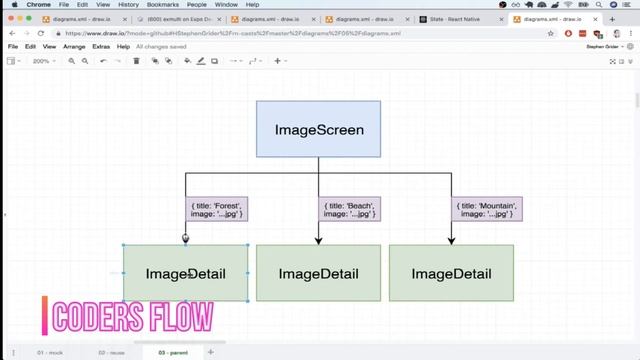Select the Beach title props label

tap(350, 209)
